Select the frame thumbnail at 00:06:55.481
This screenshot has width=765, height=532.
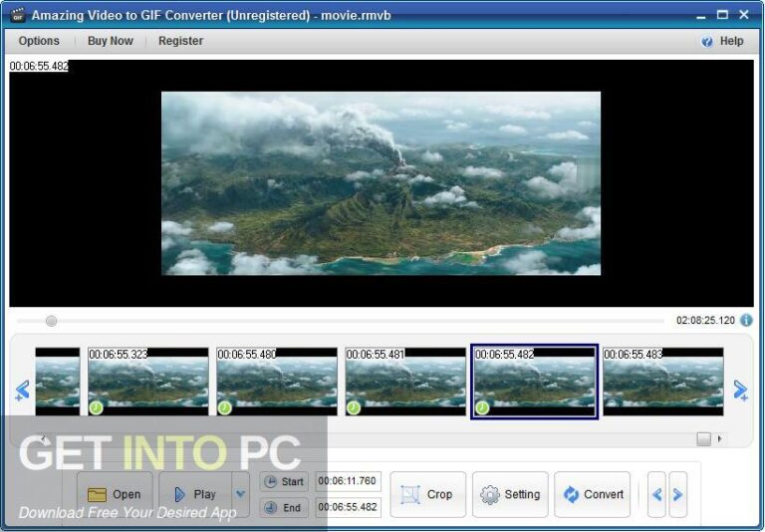pos(405,382)
